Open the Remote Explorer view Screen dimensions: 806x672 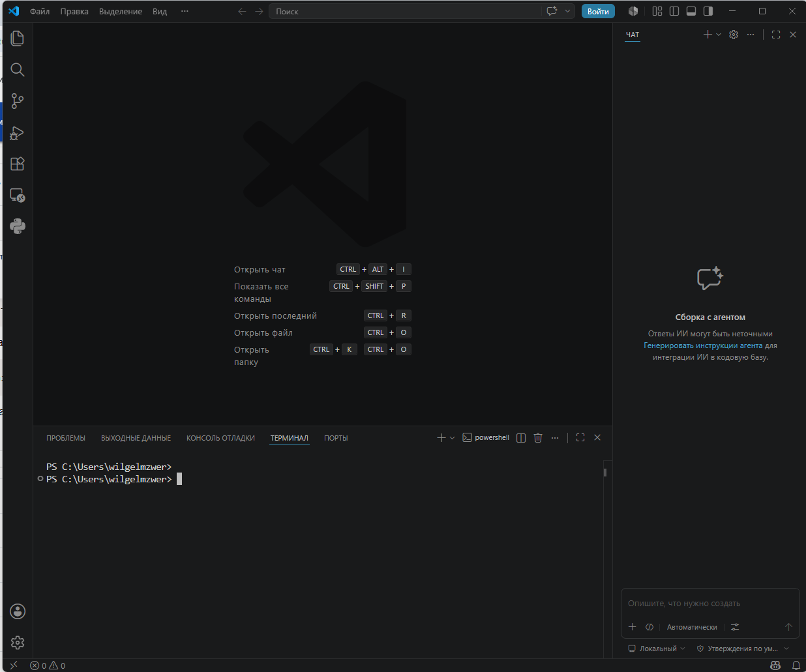pyautogui.click(x=18, y=195)
